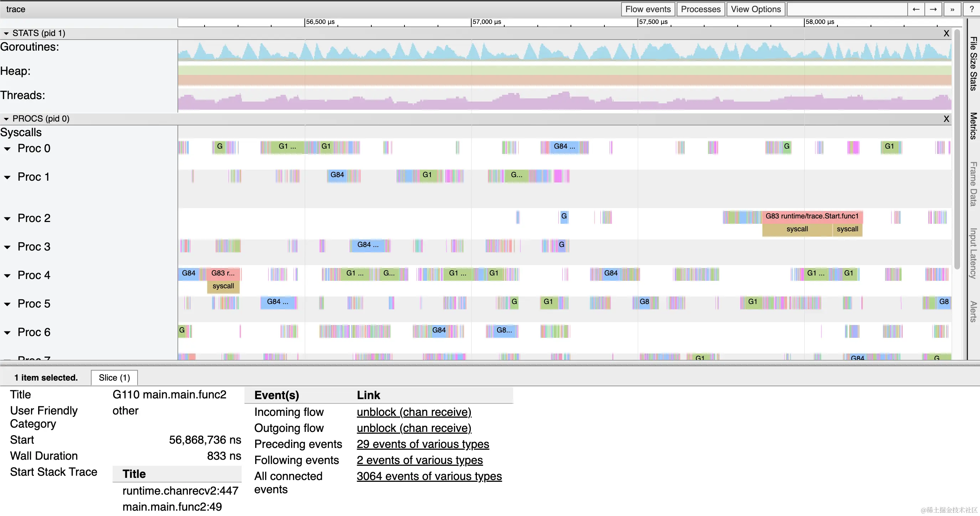This screenshot has height=516, width=980.
Task: Open the question mark help button
Action: click(x=971, y=9)
